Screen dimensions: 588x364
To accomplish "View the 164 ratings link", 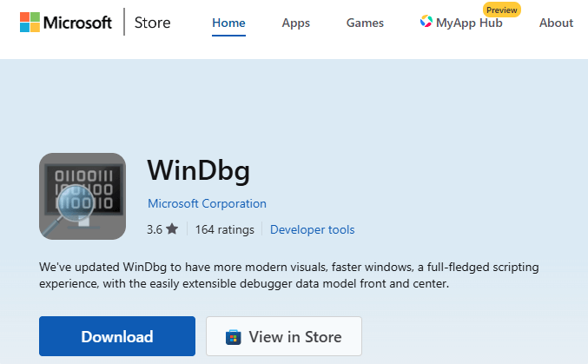I will coord(225,229).
